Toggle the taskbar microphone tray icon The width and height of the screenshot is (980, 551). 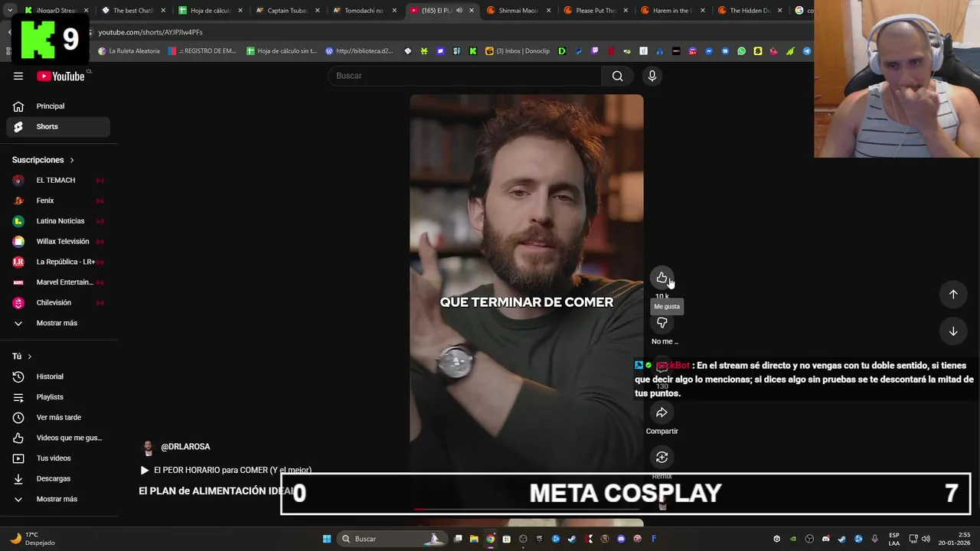click(x=874, y=539)
